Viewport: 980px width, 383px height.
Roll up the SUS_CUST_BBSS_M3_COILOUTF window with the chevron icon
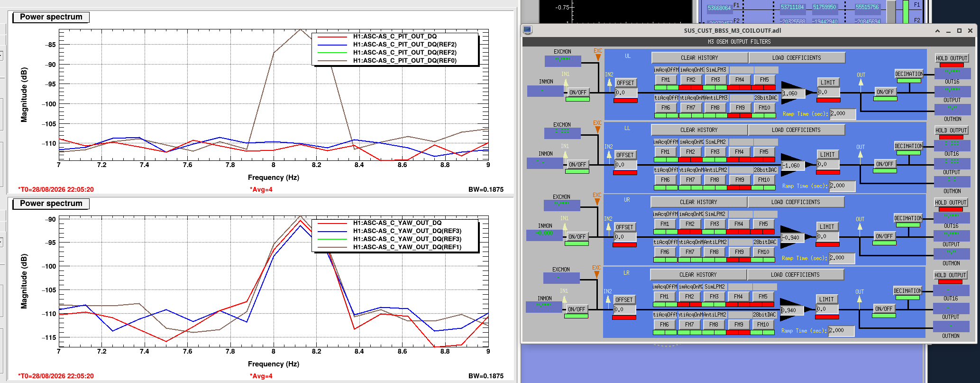(x=937, y=31)
